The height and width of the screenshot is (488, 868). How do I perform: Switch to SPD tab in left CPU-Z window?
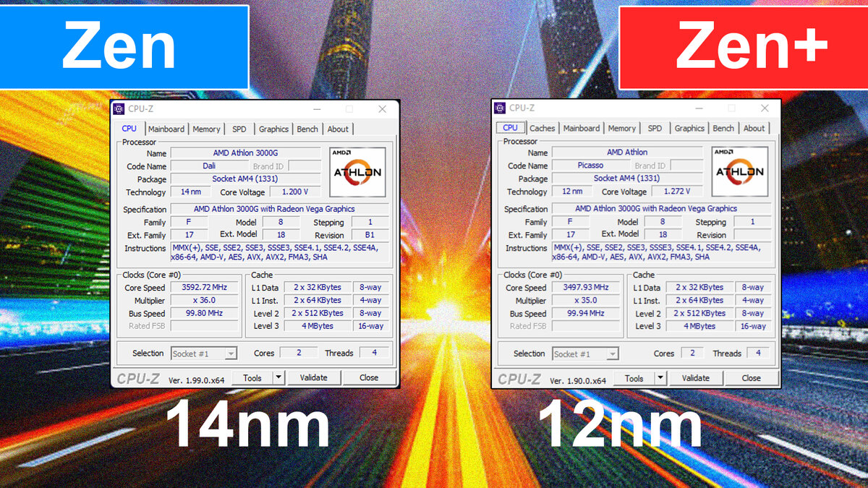[x=239, y=129]
